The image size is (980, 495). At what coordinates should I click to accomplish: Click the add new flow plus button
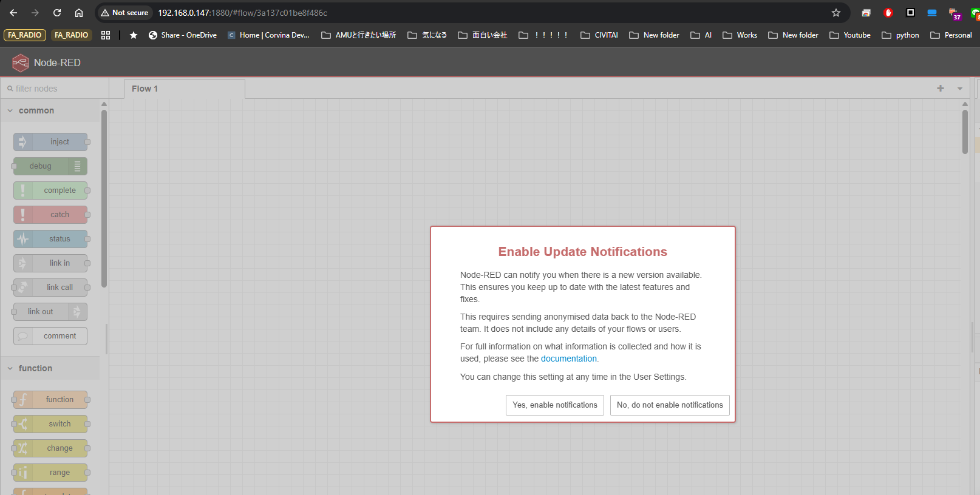click(x=941, y=89)
